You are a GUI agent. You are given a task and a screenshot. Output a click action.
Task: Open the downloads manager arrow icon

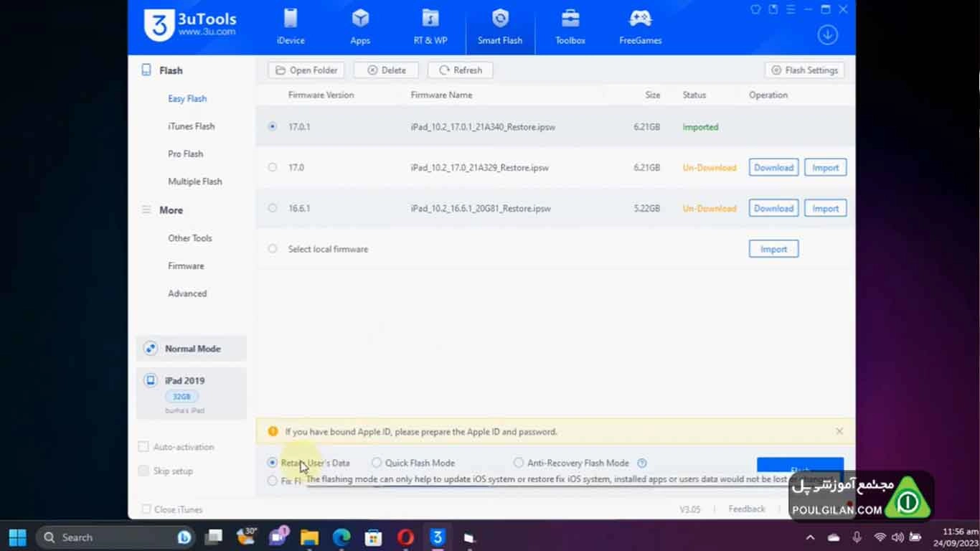pos(828,34)
